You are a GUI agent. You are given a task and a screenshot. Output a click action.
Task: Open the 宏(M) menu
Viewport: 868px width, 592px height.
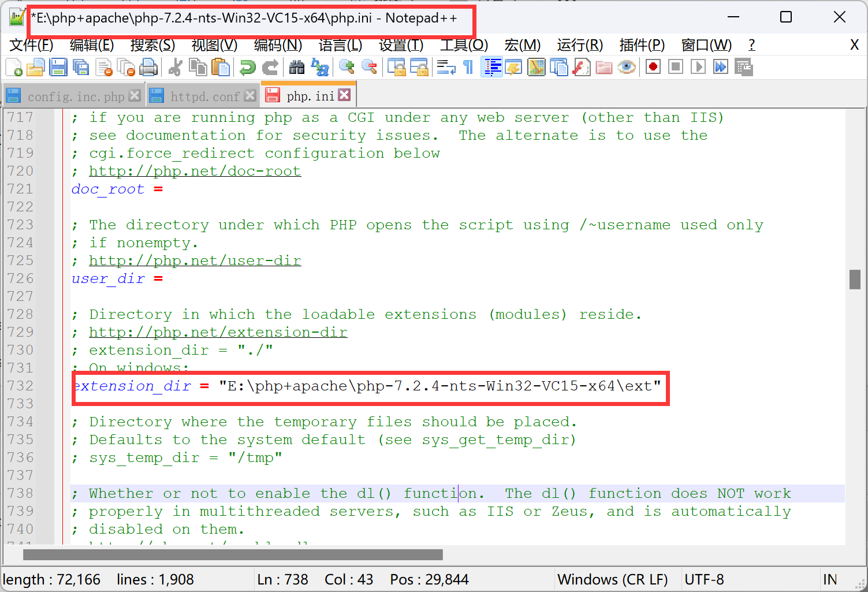[x=523, y=45]
